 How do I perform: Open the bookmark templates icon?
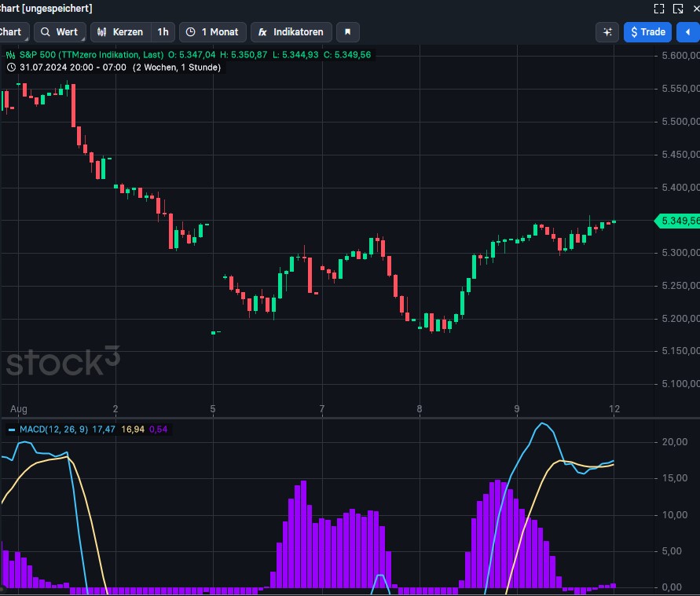[347, 32]
